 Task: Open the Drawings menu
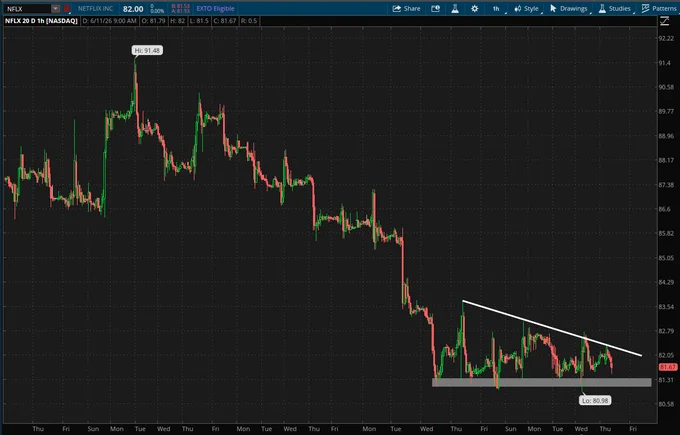[x=569, y=9]
